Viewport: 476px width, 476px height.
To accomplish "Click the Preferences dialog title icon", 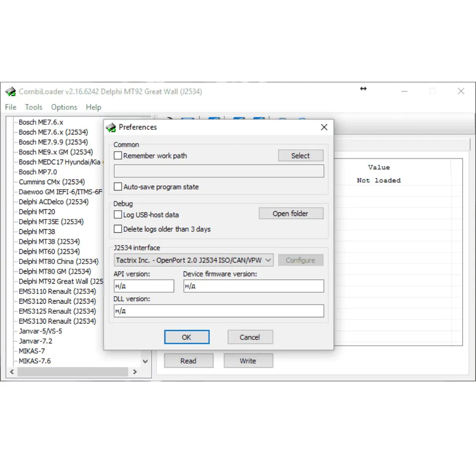I will [x=111, y=127].
